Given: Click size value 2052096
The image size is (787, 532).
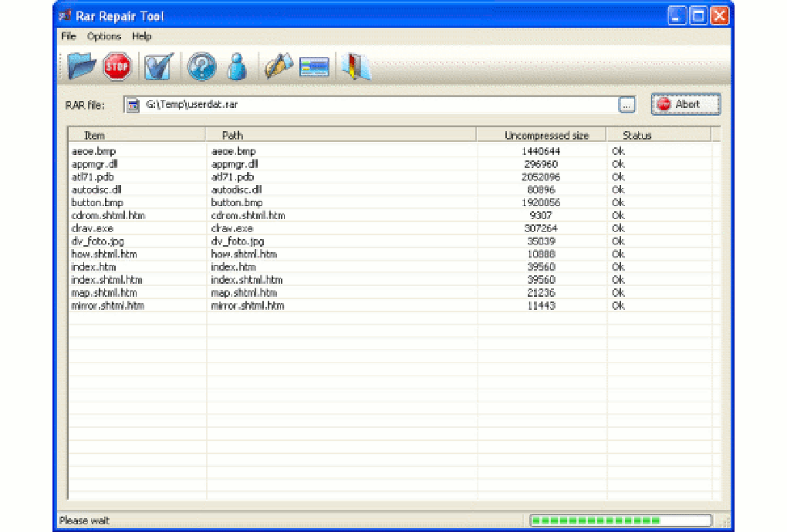Looking at the screenshot, I should 541,177.
